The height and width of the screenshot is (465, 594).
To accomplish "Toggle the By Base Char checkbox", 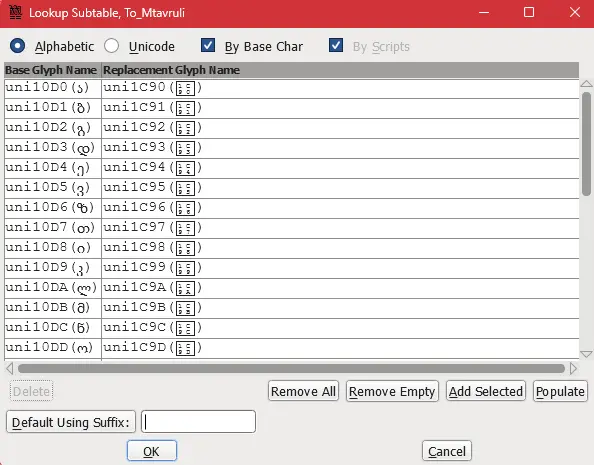I will [x=208, y=45].
